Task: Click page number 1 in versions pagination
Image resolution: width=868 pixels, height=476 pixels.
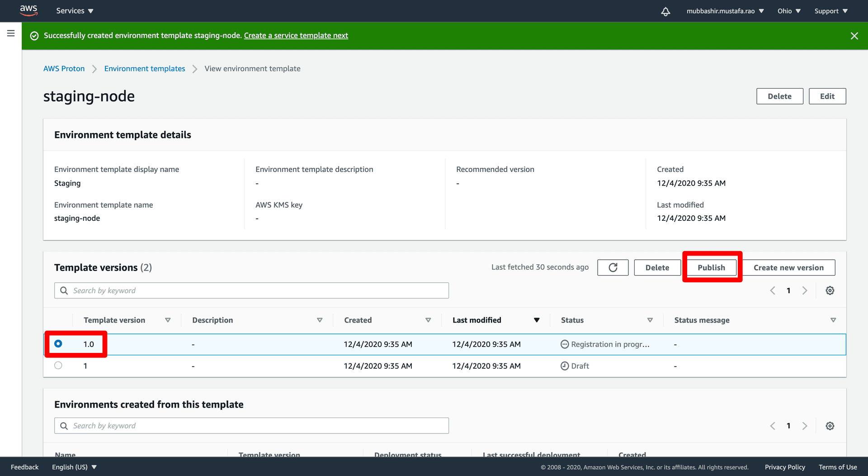Action: pos(788,291)
